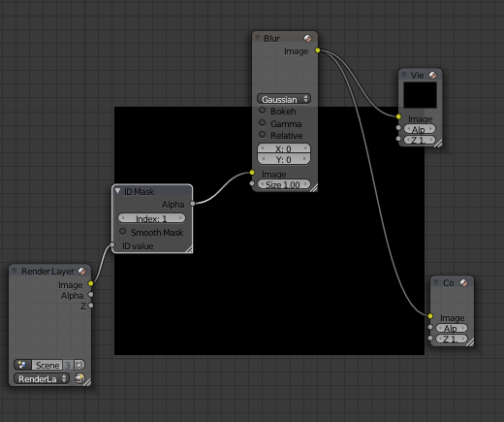Image resolution: width=504 pixels, height=422 pixels.
Task: Click the Blur node Image input socket
Action: coord(252,173)
